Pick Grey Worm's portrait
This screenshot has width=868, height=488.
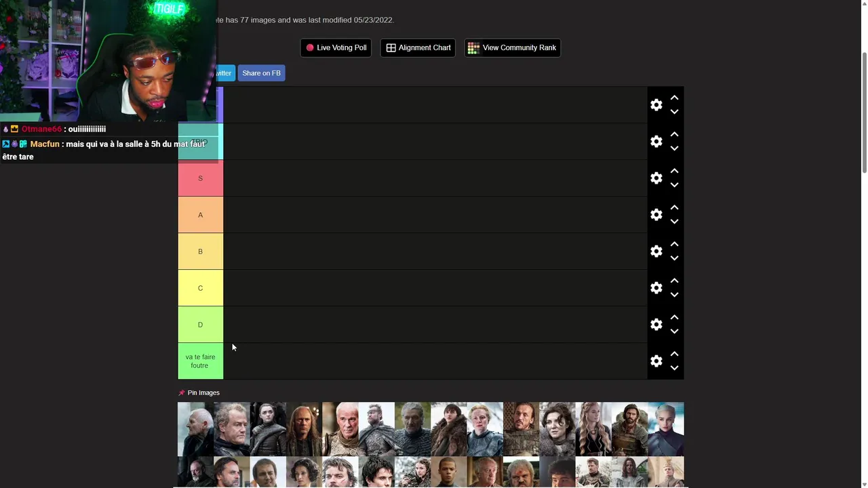coord(448,472)
